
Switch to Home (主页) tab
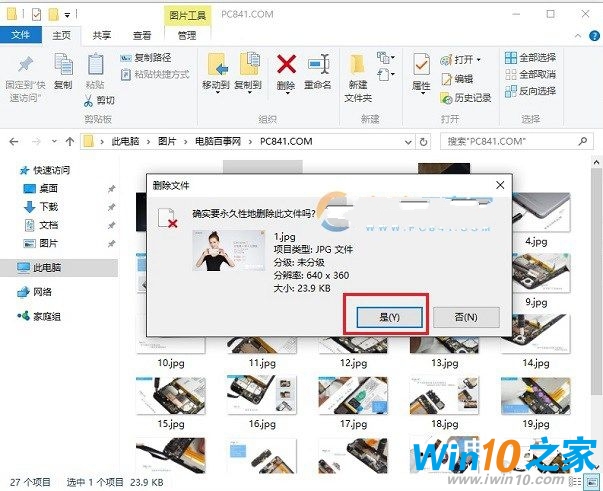click(x=62, y=35)
